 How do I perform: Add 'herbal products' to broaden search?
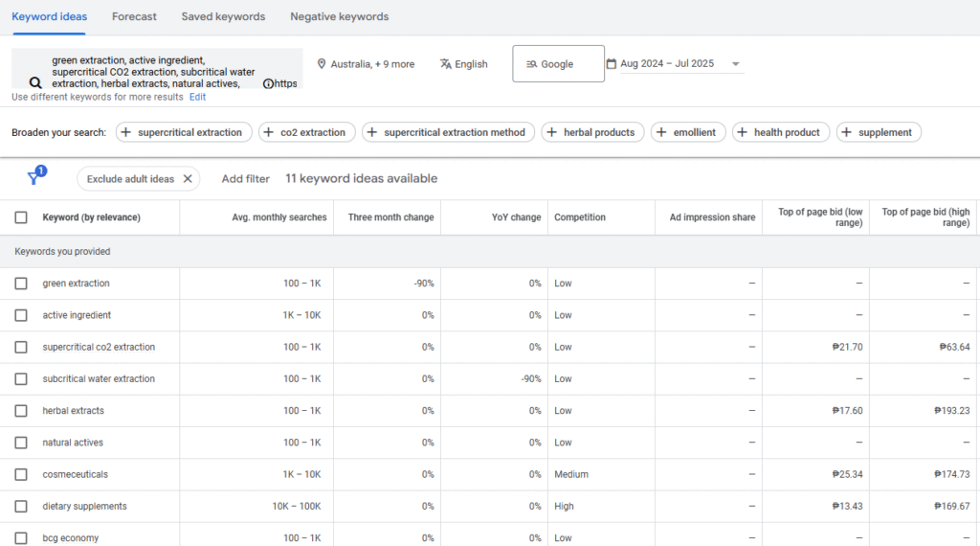(x=590, y=132)
